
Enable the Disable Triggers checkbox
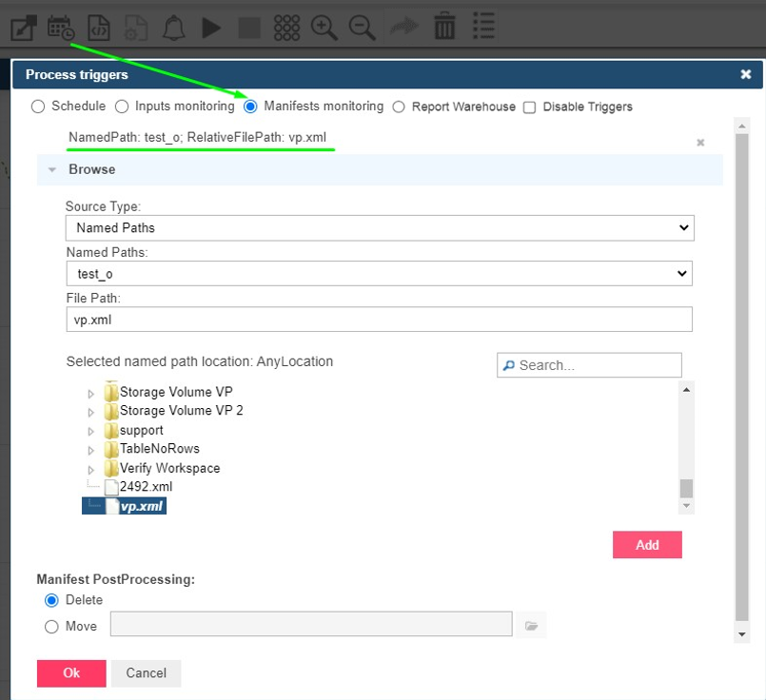(529, 107)
